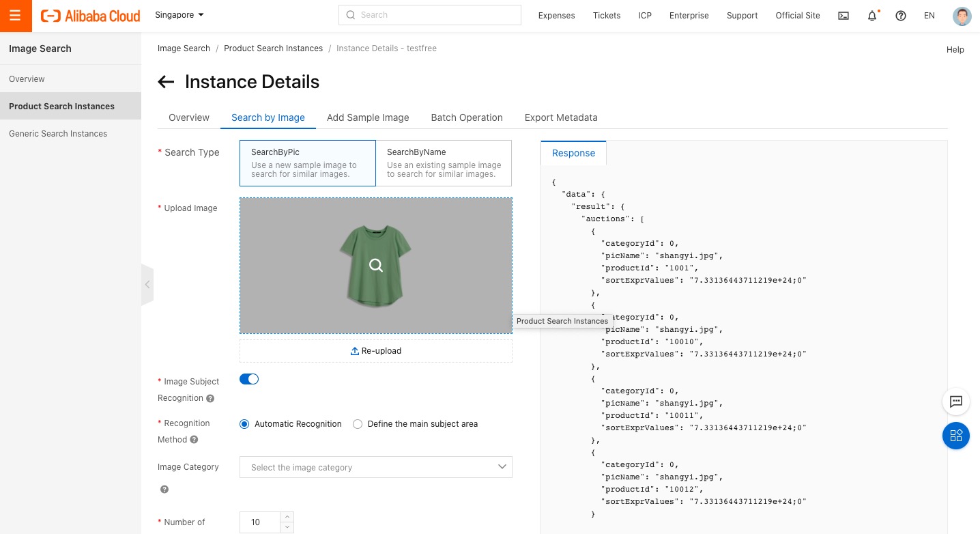Click the productId "10012" line in response
This screenshot has width=980, height=534.
(652, 490)
